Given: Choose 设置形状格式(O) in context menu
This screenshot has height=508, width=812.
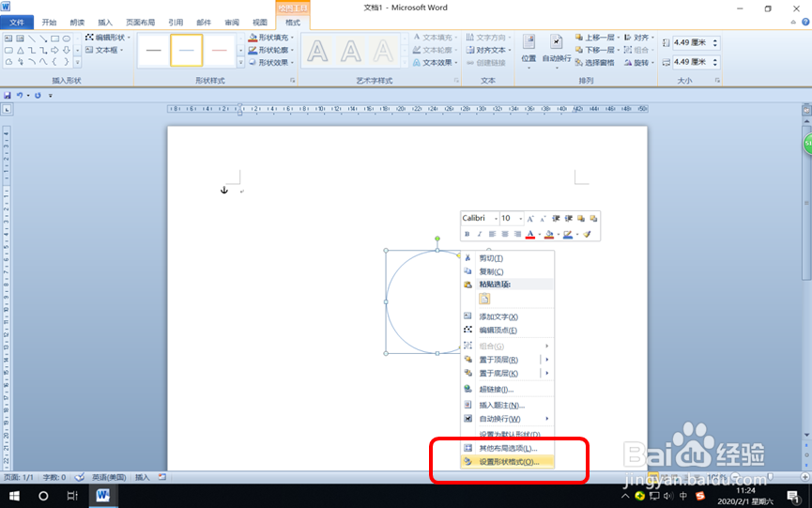Looking at the screenshot, I should pos(508,461).
